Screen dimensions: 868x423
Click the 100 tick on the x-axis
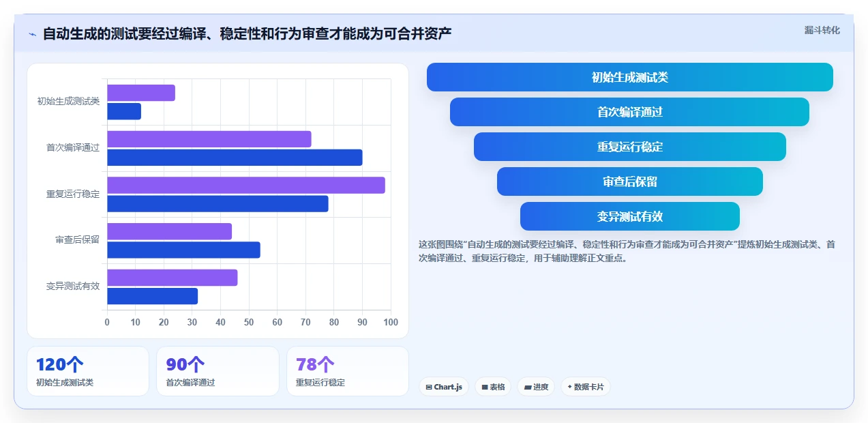pyautogui.click(x=391, y=323)
